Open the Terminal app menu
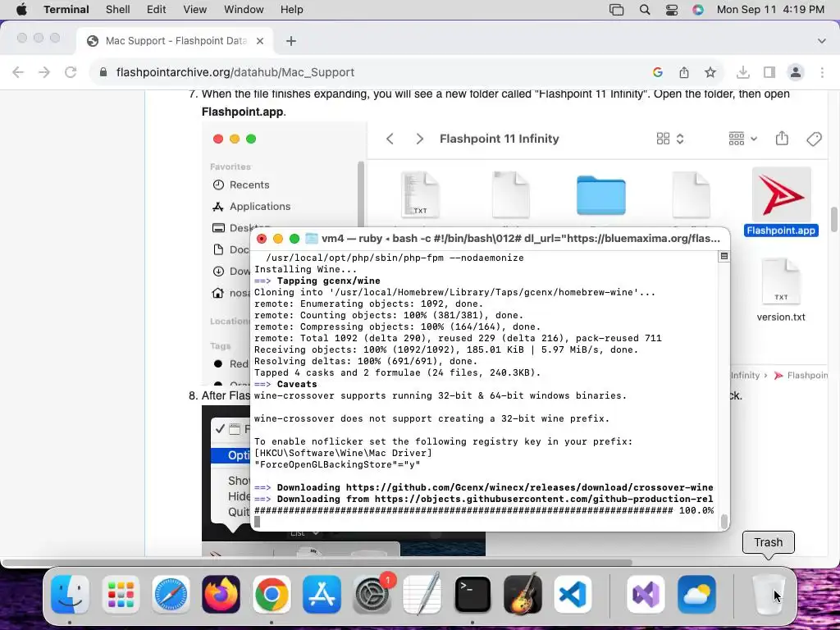 point(66,10)
